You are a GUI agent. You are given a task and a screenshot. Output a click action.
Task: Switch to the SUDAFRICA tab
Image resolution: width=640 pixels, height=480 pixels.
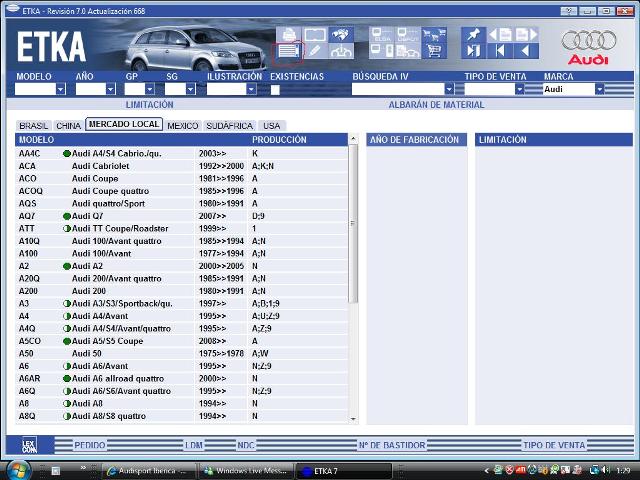coord(230,126)
